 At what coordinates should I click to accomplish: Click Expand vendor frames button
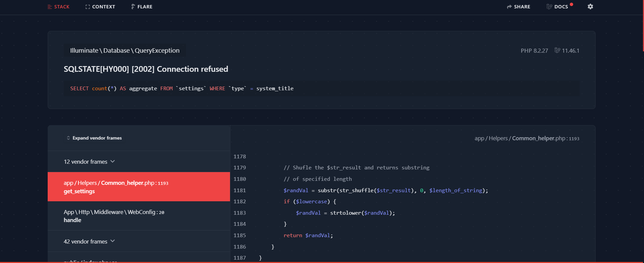pyautogui.click(x=94, y=138)
